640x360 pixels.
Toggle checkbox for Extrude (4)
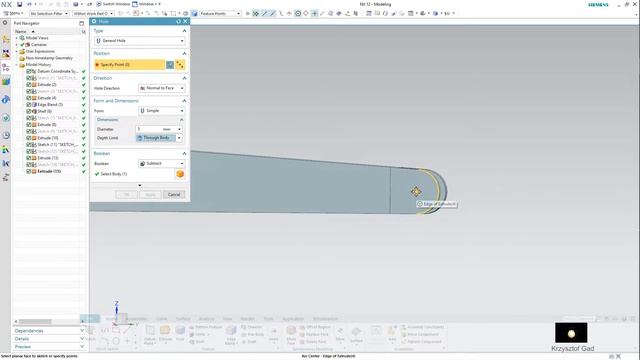[x=29, y=98]
